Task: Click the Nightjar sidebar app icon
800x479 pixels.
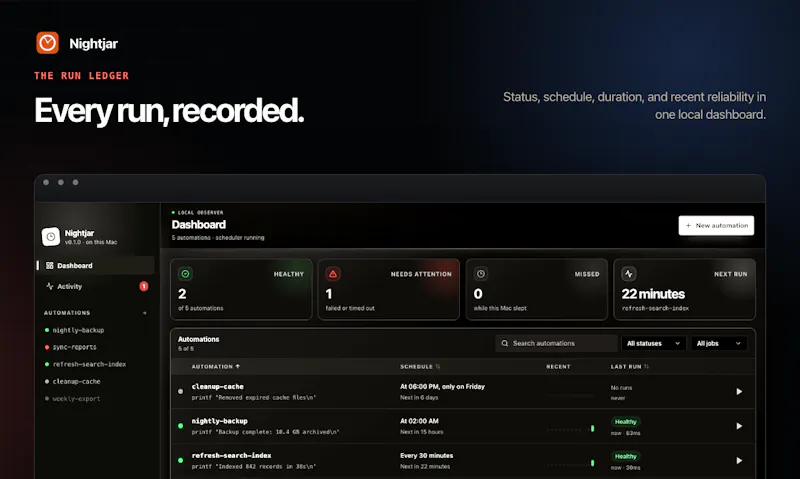Action: (x=51, y=237)
